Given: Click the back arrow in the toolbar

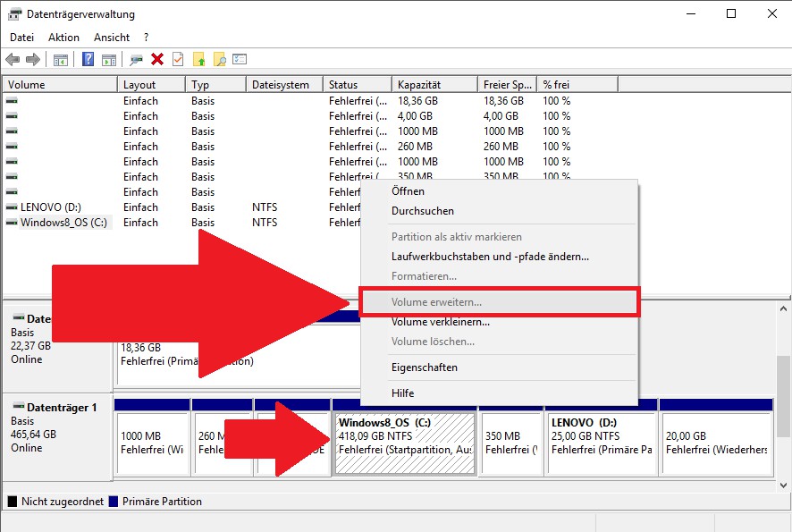Looking at the screenshot, I should point(13,60).
